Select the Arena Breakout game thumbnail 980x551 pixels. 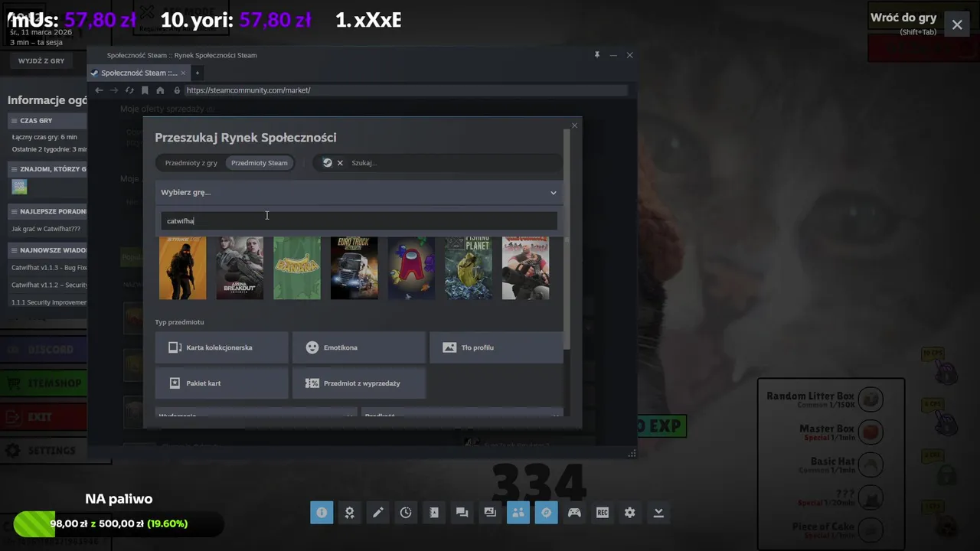(x=240, y=268)
